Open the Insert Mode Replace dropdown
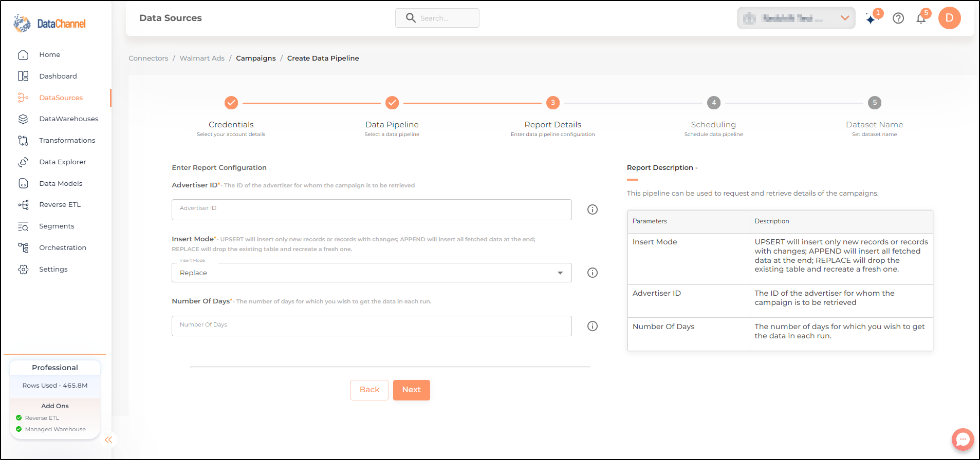Image resolution: width=980 pixels, height=460 pixels. (x=372, y=273)
